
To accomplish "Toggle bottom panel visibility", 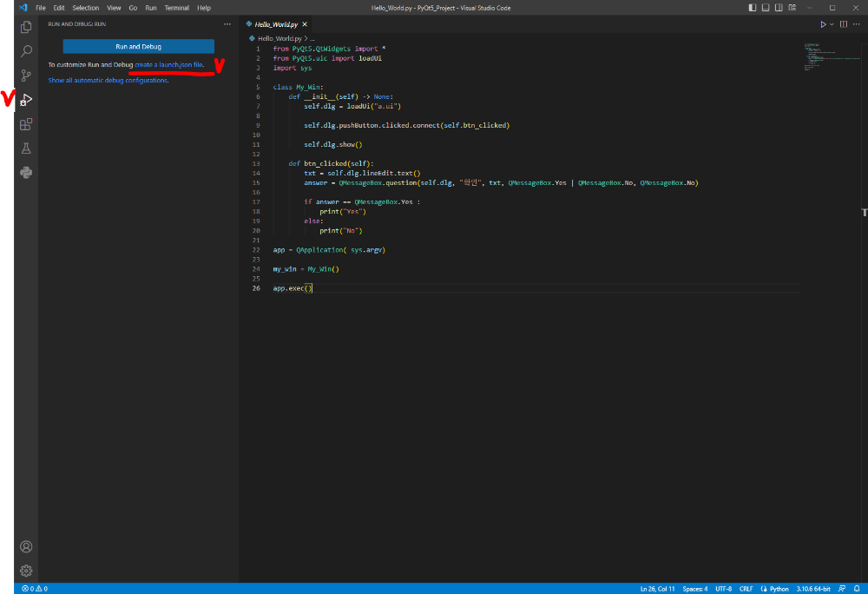I will pyautogui.click(x=766, y=8).
